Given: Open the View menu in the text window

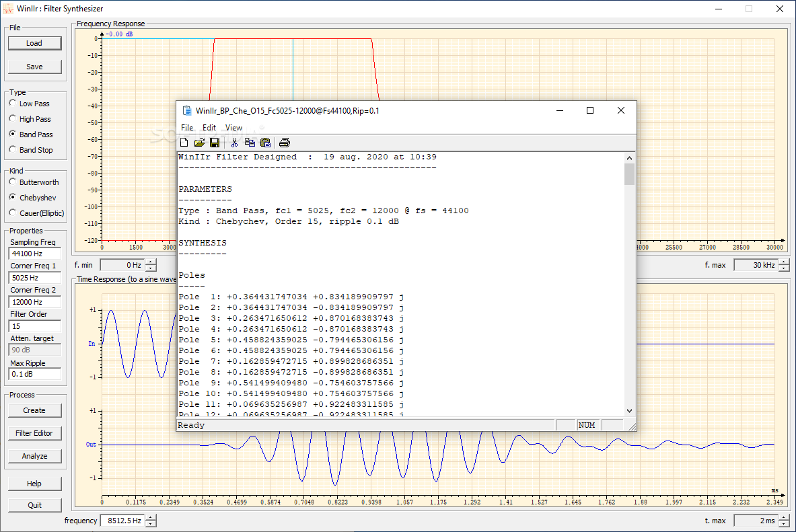Looking at the screenshot, I should pos(234,127).
